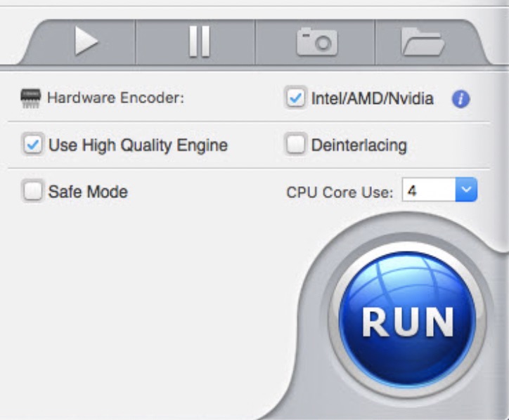Turn on Safe Mode

(32, 191)
